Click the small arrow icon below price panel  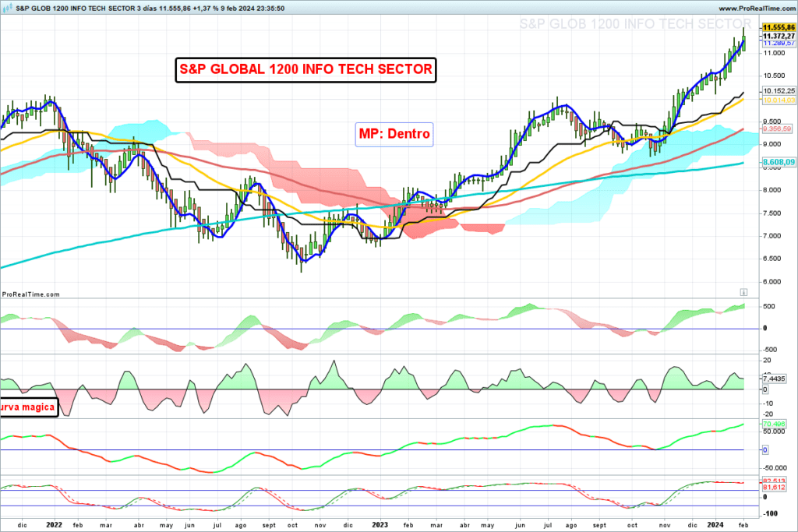click(743, 292)
